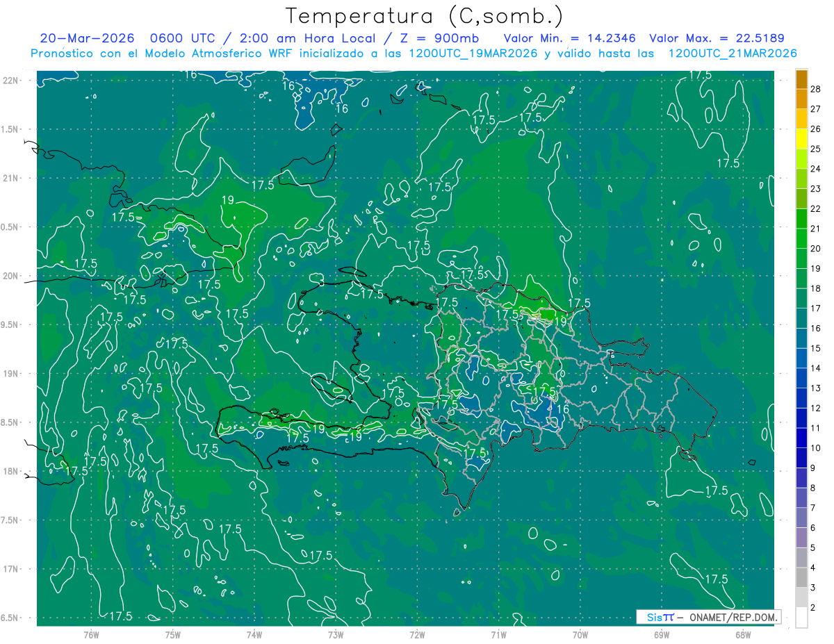This screenshot has height=644, width=834.
Task: Click the yellow 25 degree legend swatch
Action: tap(801, 138)
